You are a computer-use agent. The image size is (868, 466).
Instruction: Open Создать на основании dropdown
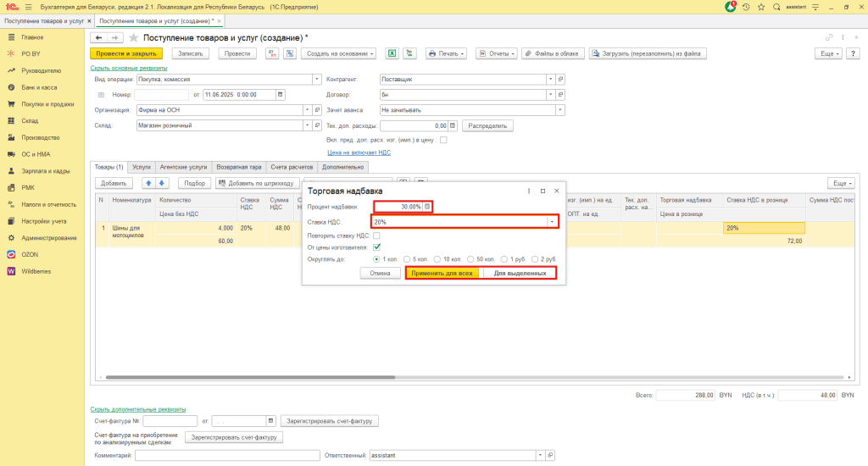pyautogui.click(x=339, y=53)
